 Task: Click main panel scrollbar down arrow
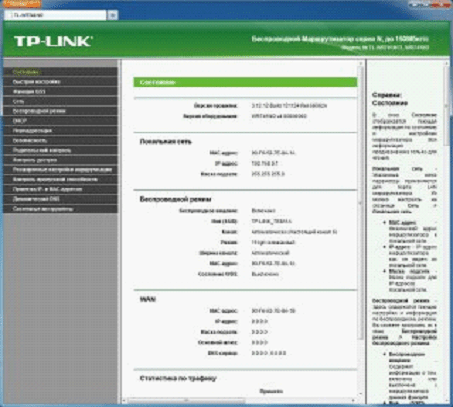360,394
